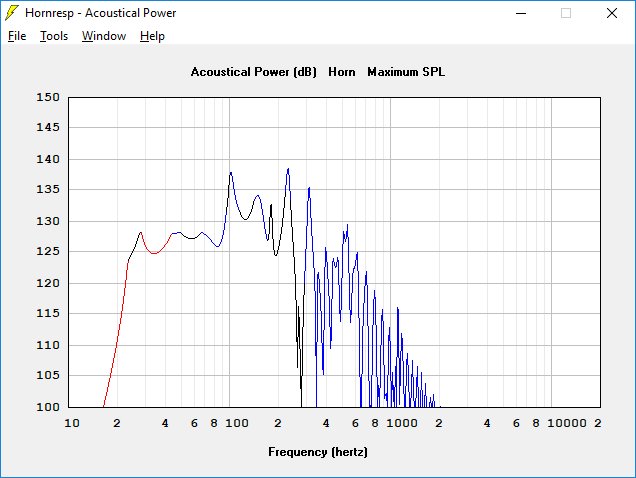Open the Tools menu
The image size is (636, 478).
(x=54, y=36)
